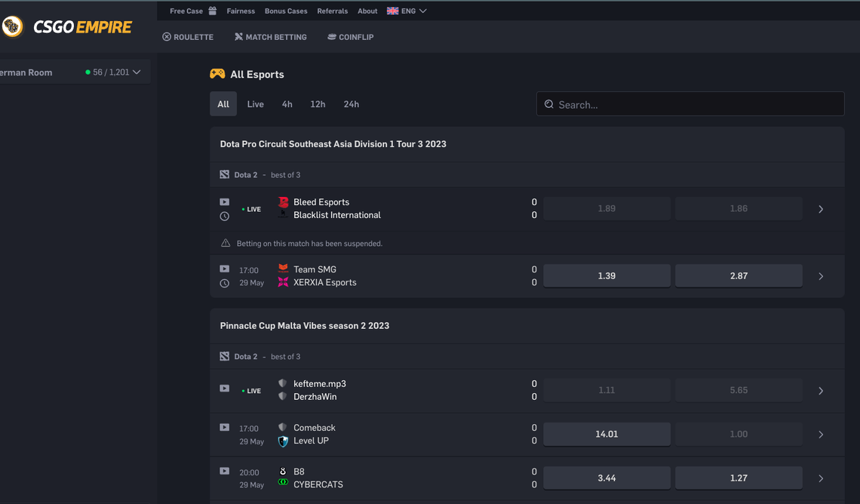
Task: Click the "Betting on this match has been suspended" notice
Action: pos(309,243)
